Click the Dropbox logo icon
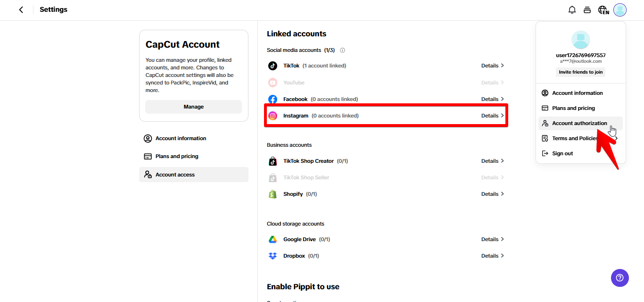 point(272,256)
